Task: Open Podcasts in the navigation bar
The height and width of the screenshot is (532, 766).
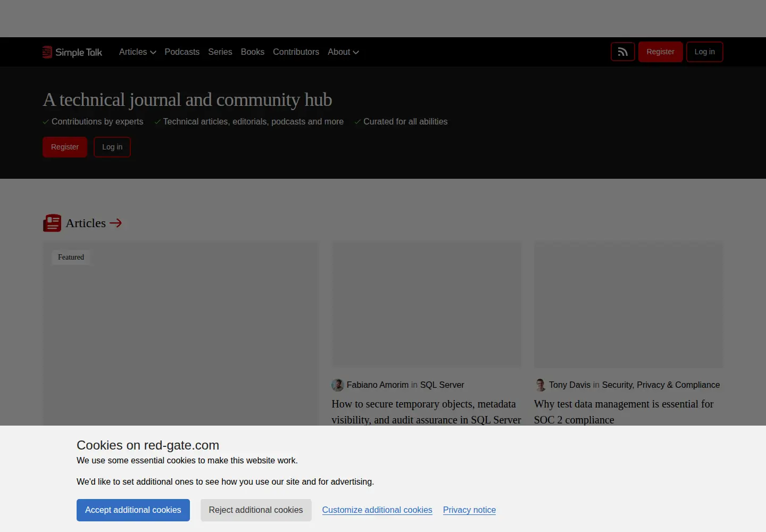Action: 182,52
